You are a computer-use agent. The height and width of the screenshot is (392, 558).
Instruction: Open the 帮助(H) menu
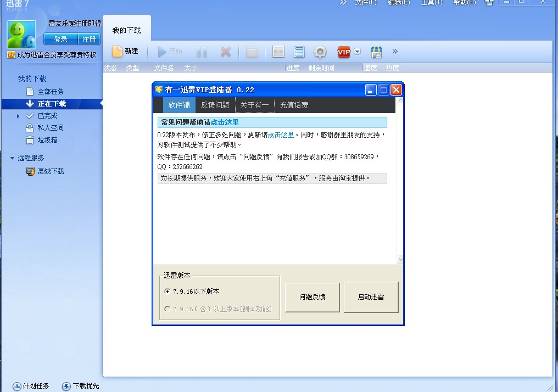tap(465, 3)
